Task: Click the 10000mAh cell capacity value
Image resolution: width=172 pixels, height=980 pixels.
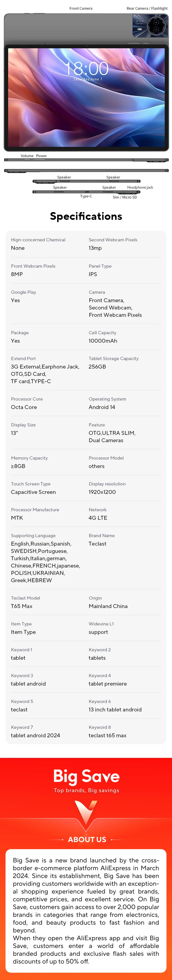Action: (103, 341)
